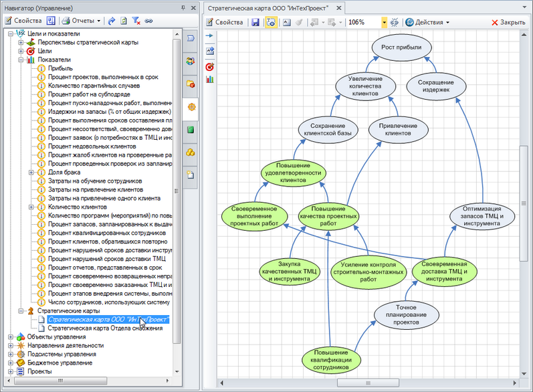The height and width of the screenshot is (392, 533).
Task: Collapse the Показатели tree node
Action: (21, 60)
